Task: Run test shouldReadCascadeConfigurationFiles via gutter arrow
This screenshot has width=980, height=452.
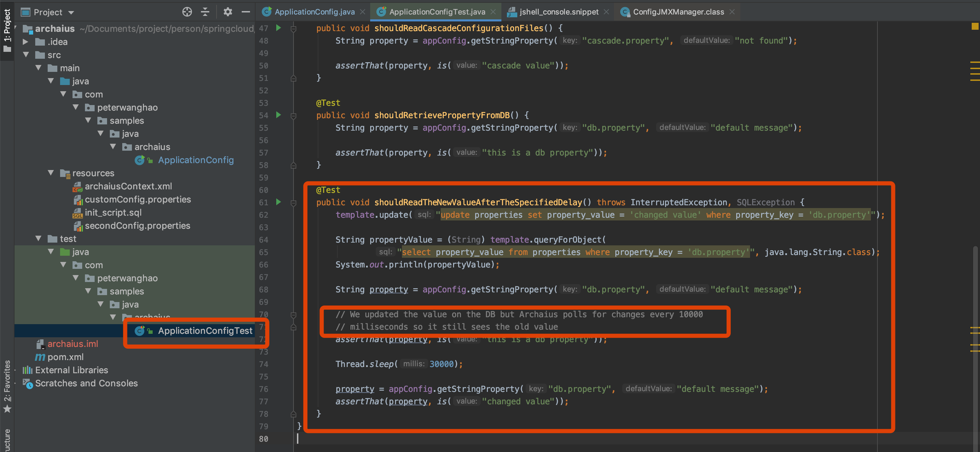Action: 278,28
